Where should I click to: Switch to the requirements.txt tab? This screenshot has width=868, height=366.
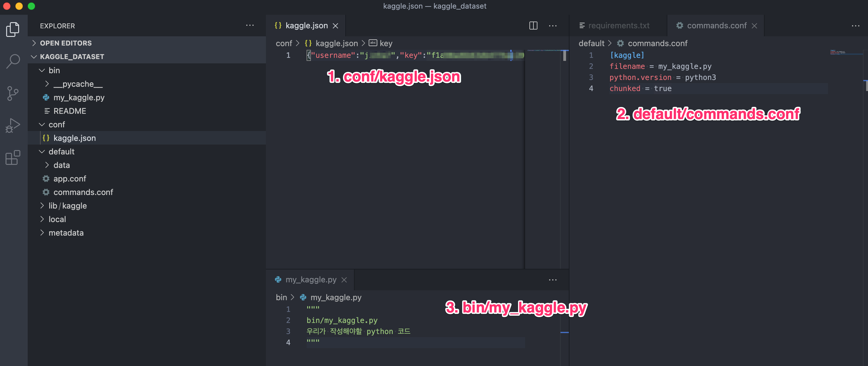click(x=619, y=26)
